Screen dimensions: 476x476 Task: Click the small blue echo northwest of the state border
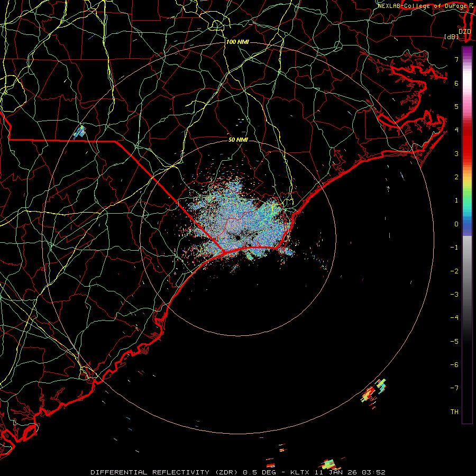pos(80,132)
